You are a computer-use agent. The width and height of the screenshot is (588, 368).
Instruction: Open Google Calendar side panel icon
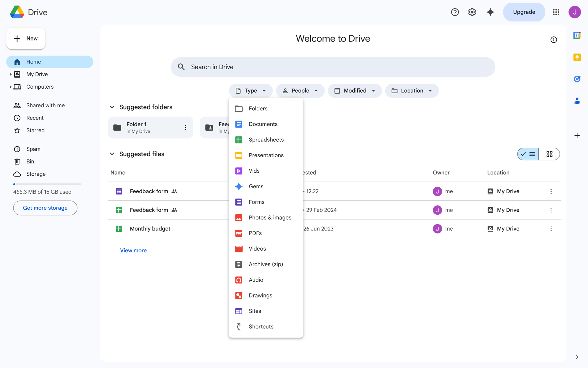click(x=577, y=36)
